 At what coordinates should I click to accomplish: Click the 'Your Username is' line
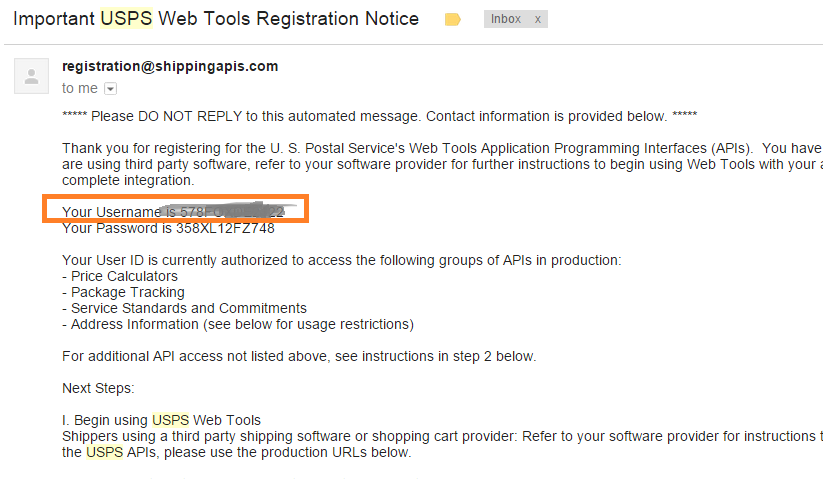point(173,212)
